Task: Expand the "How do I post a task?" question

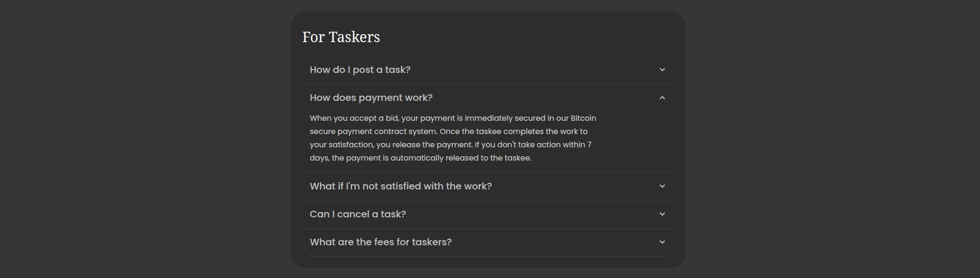Action: click(x=360, y=70)
